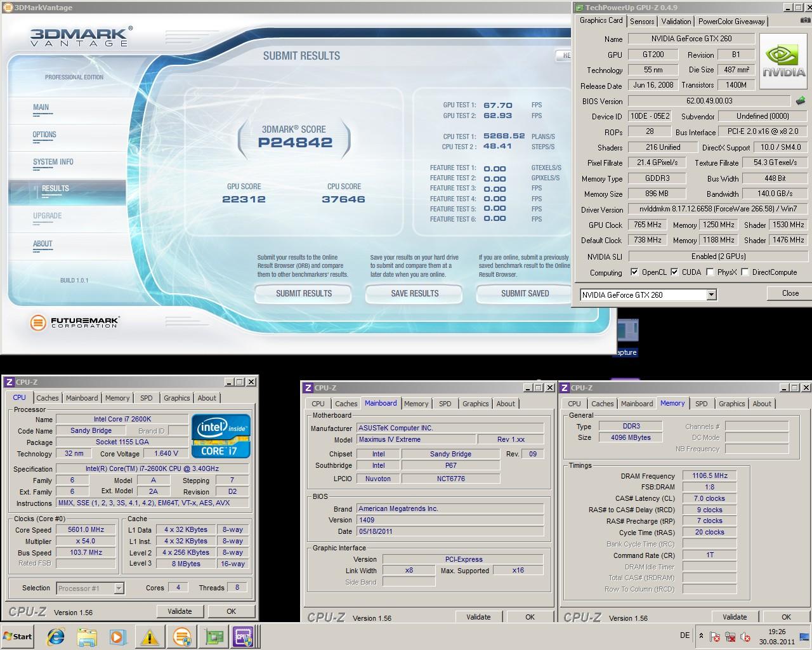
Task: Open the NVIDIA GeForce GTX 260 GPU dropdown
Action: pyautogui.click(x=711, y=295)
